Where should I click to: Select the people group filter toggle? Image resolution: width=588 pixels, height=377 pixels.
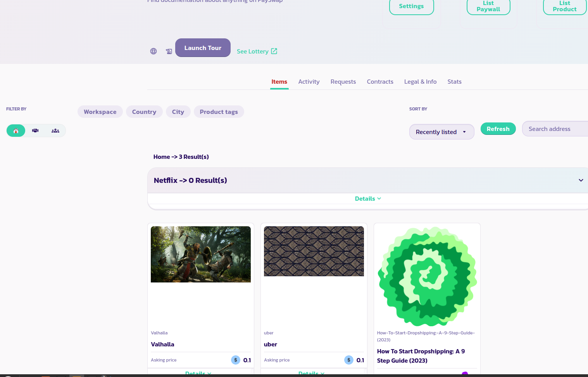(x=55, y=131)
